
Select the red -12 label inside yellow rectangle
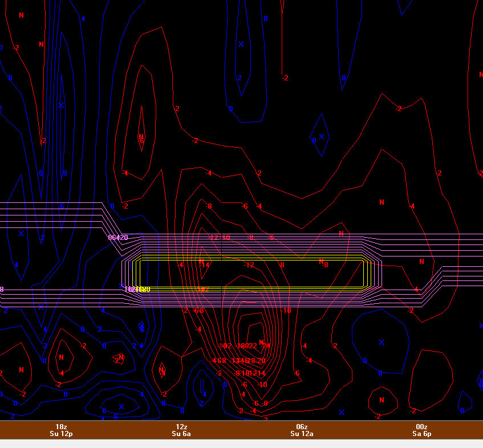(249, 265)
